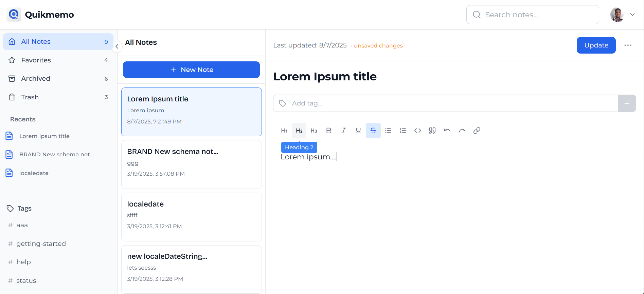Select the localedate note card
644x294 pixels.
coord(192,217)
